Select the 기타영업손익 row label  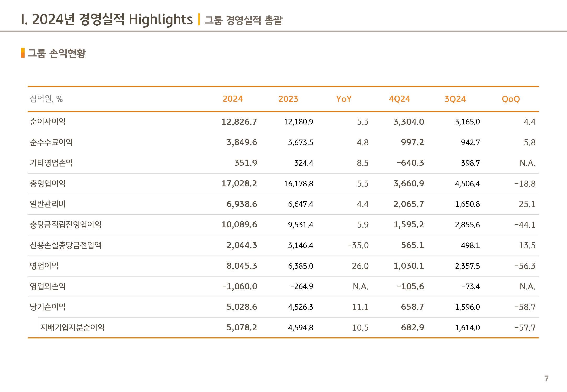[x=51, y=163]
